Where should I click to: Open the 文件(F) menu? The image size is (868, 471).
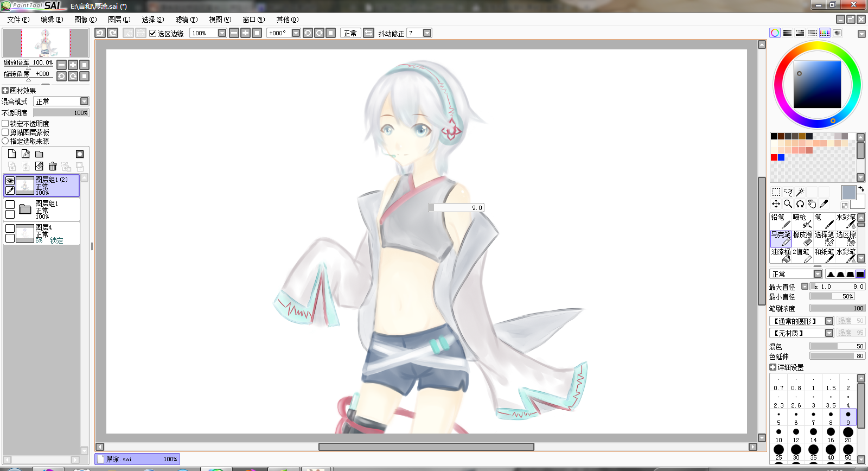pos(18,20)
